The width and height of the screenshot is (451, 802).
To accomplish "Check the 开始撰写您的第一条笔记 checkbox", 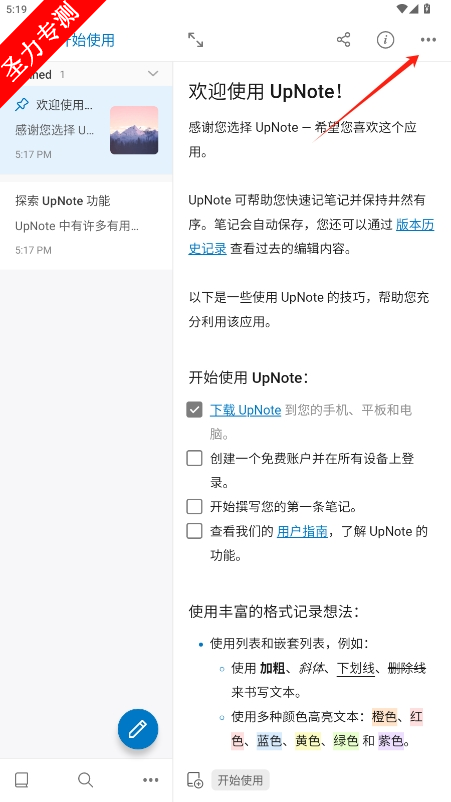I will click(194, 507).
